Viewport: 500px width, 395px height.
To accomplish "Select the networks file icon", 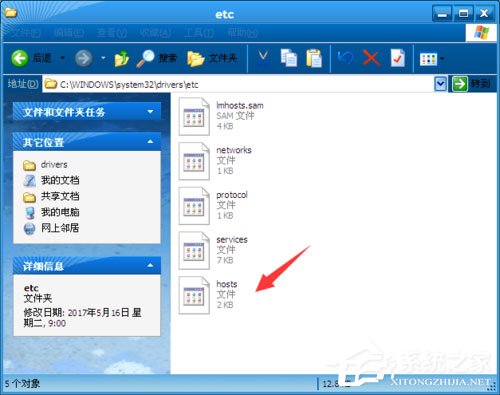I will (x=194, y=161).
